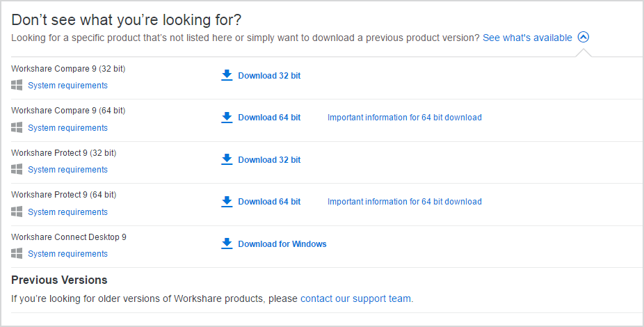Download 64 bit link for Workshare Protect 9

(269, 202)
